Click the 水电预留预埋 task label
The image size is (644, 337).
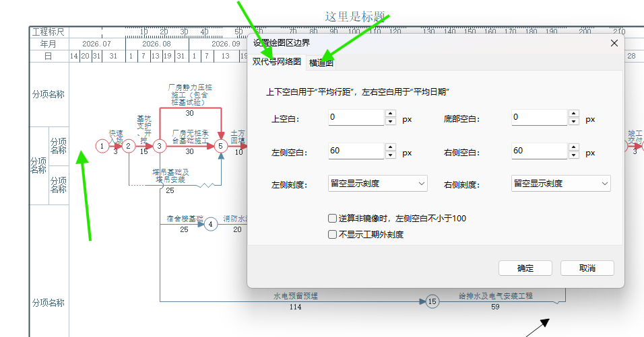click(x=296, y=296)
